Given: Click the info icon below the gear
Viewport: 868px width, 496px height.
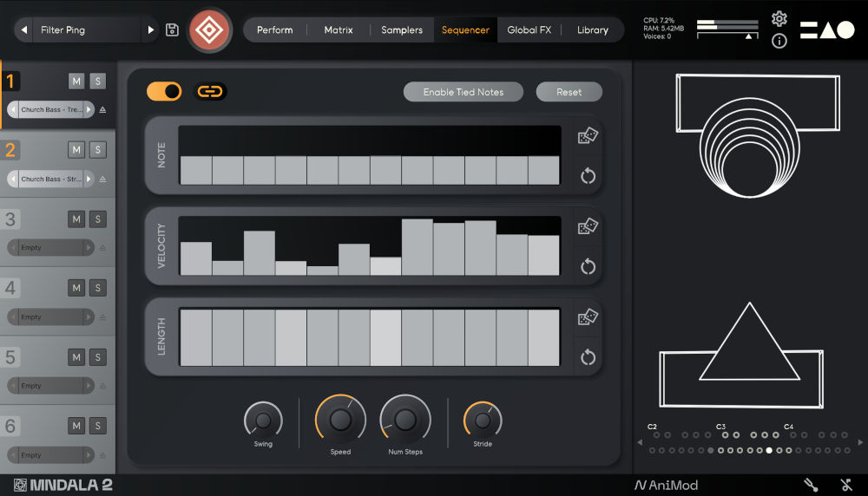Looking at the screenshot, I should click(779, 42).
